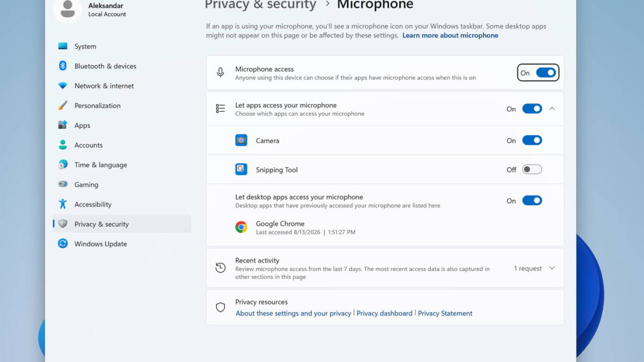Toggle Let apps access your microphone switch
This screenshot has height=362, width=644.
532,109
